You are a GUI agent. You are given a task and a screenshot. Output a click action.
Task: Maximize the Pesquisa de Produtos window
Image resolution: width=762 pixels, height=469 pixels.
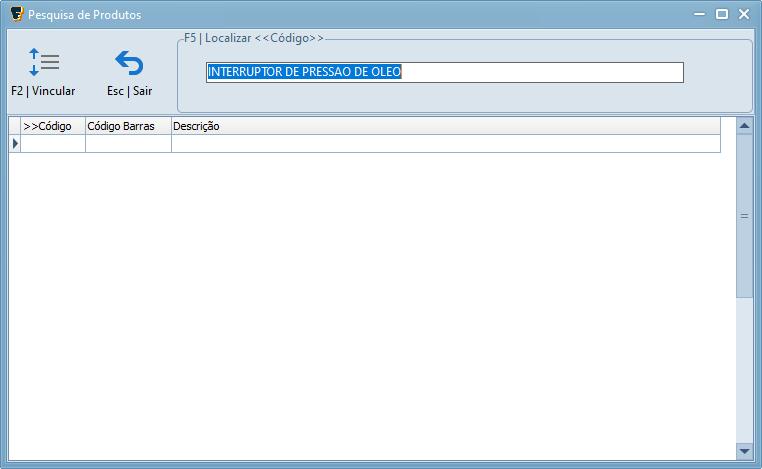point(721,14)
